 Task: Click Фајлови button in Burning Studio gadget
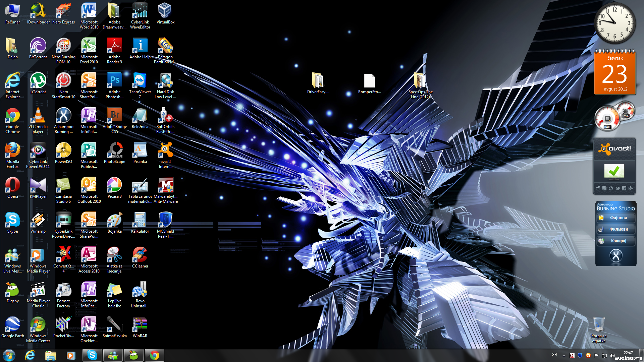pos(616,218)
